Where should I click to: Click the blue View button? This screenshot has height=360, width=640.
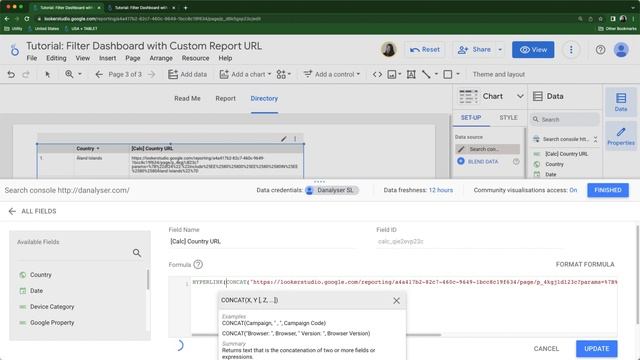(533, 50)
